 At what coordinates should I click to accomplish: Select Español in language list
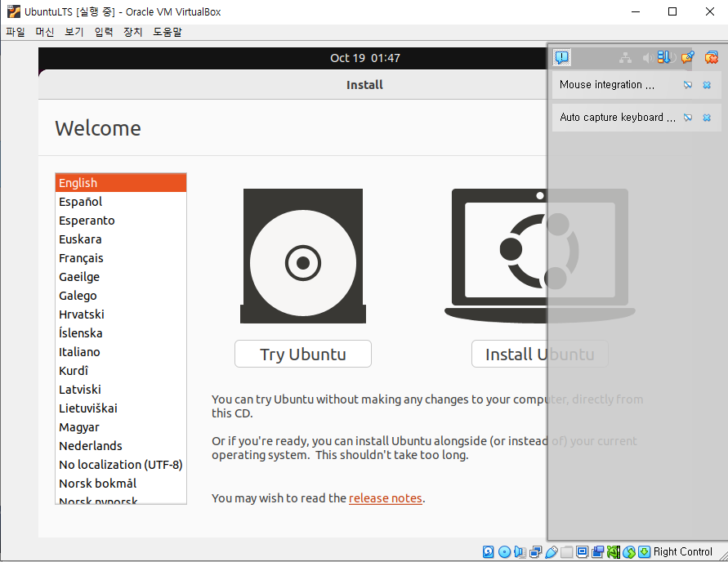pyautogui.click(x=121, y=202)
